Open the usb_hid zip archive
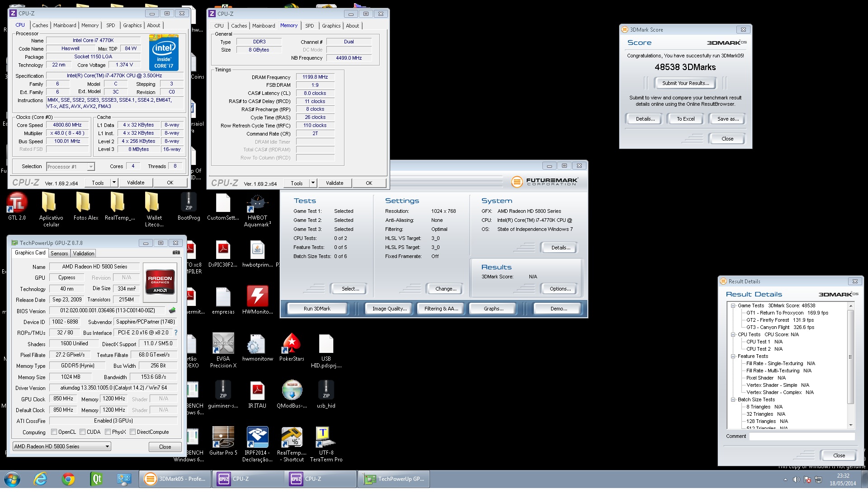The width and height of the screenshot is (868, 493). pos(326,394)
